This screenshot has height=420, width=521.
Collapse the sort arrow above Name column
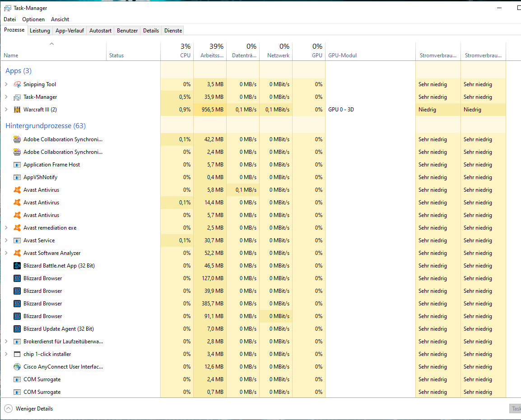[51, 44]
